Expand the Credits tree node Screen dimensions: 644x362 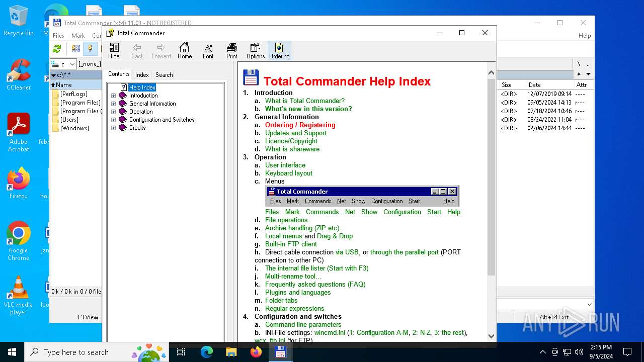[113, 128]
